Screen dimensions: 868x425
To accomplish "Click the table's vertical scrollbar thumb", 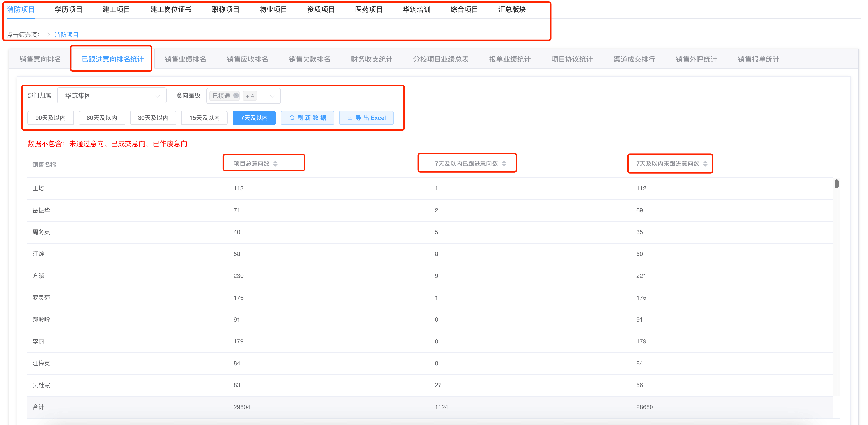I will point(836,184).
